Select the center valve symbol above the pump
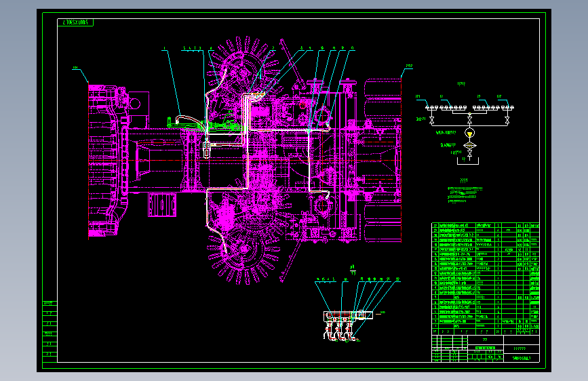Viewport: 588px width, 381px height. (x=469, y=119)
